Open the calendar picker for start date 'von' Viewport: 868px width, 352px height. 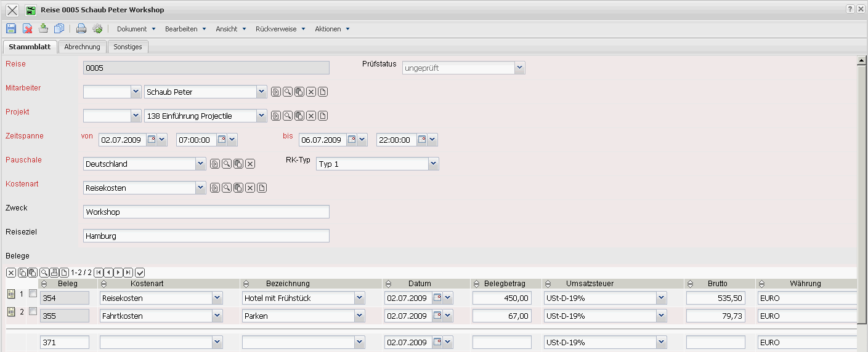[152, 140]
